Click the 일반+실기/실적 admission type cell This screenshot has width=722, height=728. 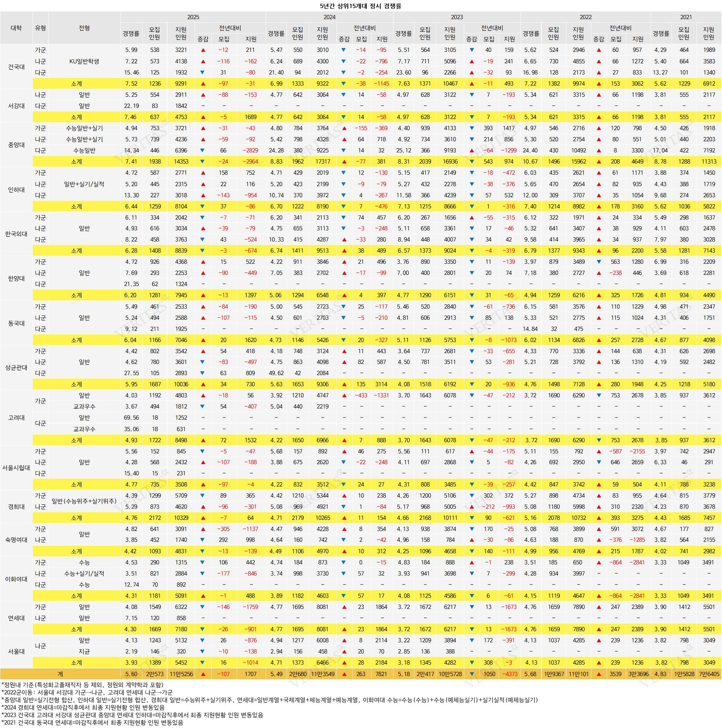[84, 184]
